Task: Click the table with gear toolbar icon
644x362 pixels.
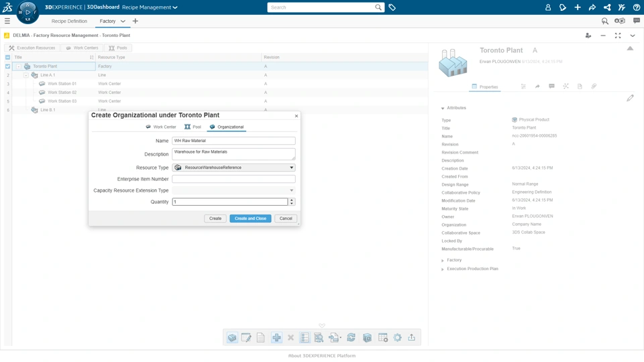Action: [383, 338]
